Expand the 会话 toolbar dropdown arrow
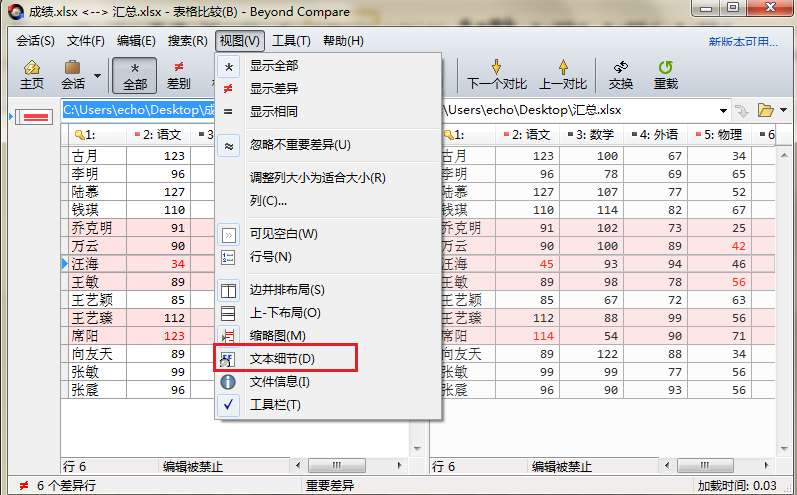Image resolution: width=797 pixels, height=495 pixels. pos(97,76)
